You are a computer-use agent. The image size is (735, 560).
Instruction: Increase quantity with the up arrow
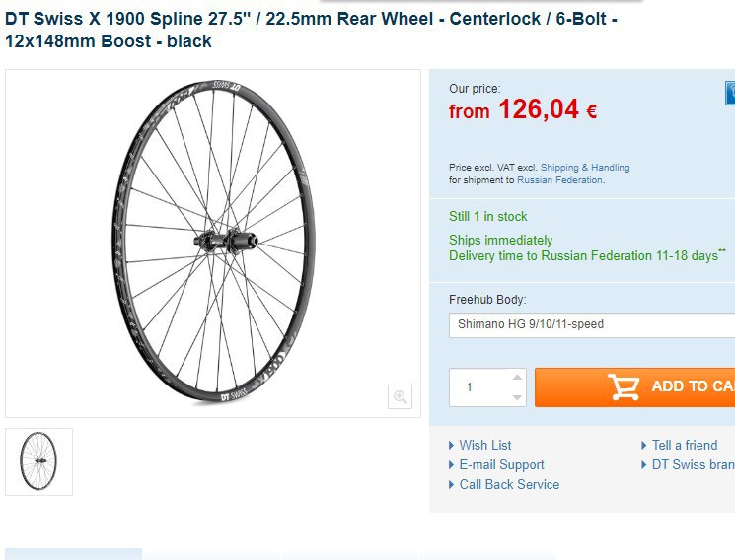tap(518, 377)
